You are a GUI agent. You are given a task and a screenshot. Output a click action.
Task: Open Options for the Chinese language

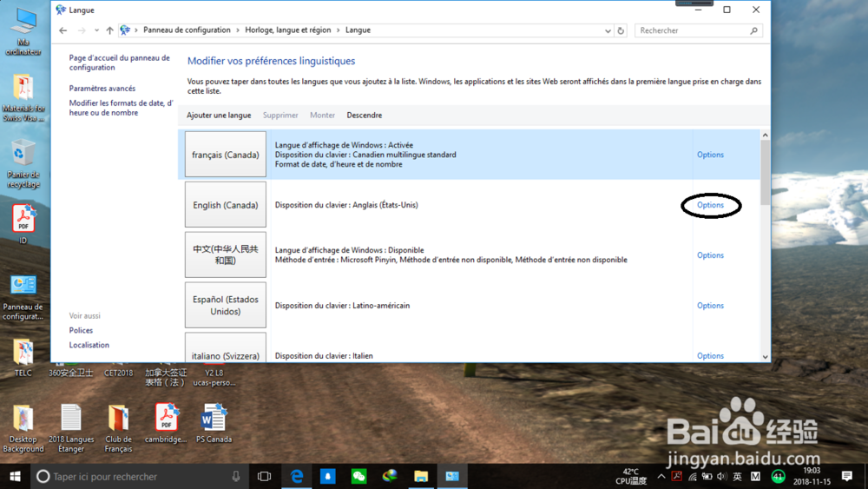[710, 255]
